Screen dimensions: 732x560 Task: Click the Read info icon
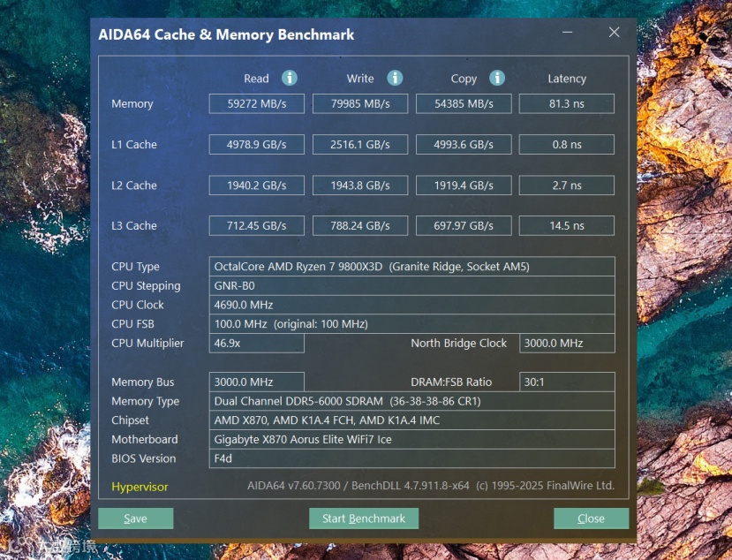pos(290,78)
